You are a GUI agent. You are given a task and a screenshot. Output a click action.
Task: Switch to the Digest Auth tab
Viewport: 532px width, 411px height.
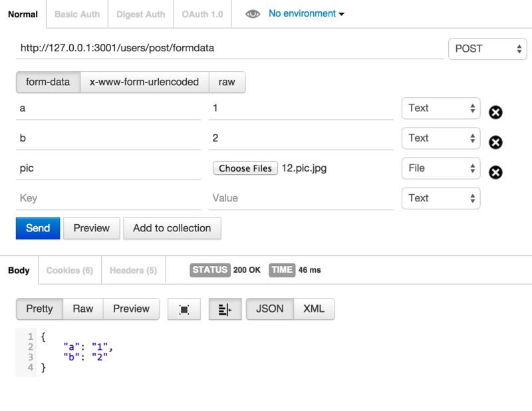[141, 14]
